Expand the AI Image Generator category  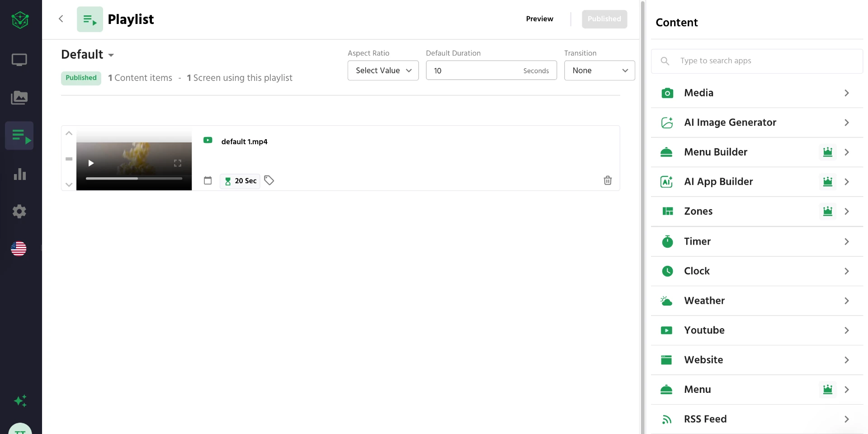tap(757, 123)
